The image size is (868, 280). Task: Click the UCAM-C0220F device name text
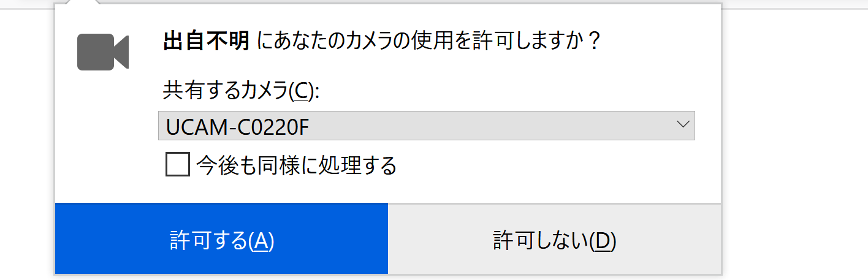[x=237, y=127]
